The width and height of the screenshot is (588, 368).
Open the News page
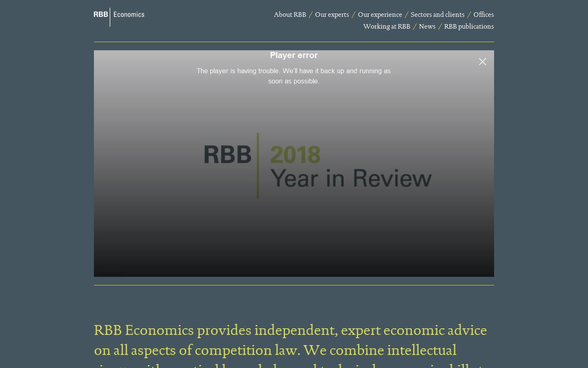click(x=427, y=26)
